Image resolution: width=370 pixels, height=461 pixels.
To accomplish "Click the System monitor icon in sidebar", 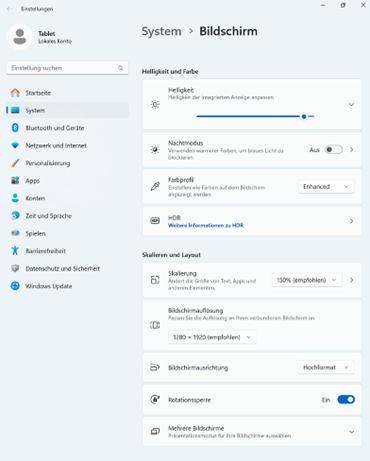I will (15, 110).
